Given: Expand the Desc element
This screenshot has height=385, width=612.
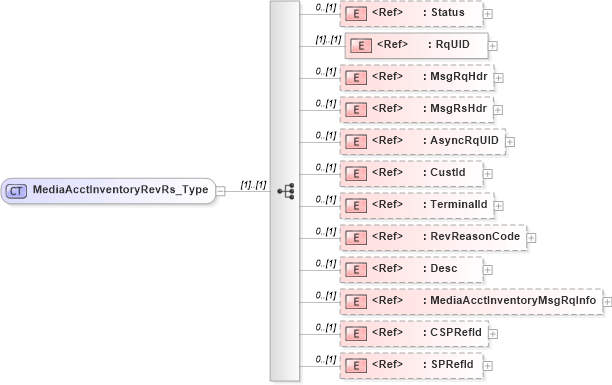Looking at the screenshot, I should coord(487,270).
